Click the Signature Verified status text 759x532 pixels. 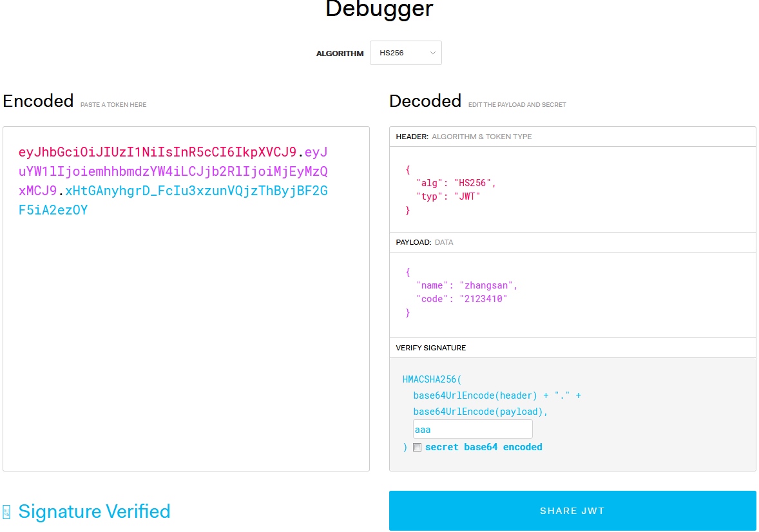coord(94,511)
